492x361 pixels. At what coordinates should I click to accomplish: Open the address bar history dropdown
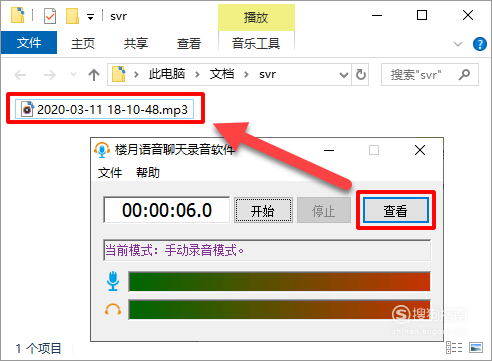point(344,75)
